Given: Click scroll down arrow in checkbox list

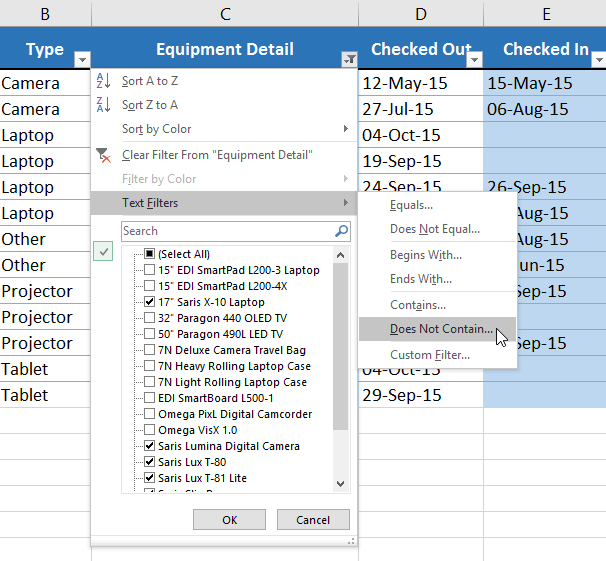Looking at the screenshot, I should 341,483.
